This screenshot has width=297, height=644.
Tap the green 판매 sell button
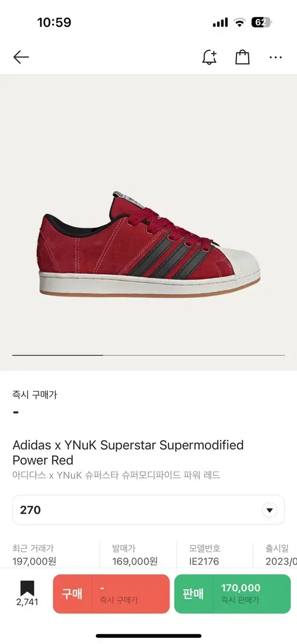point(233,594)
